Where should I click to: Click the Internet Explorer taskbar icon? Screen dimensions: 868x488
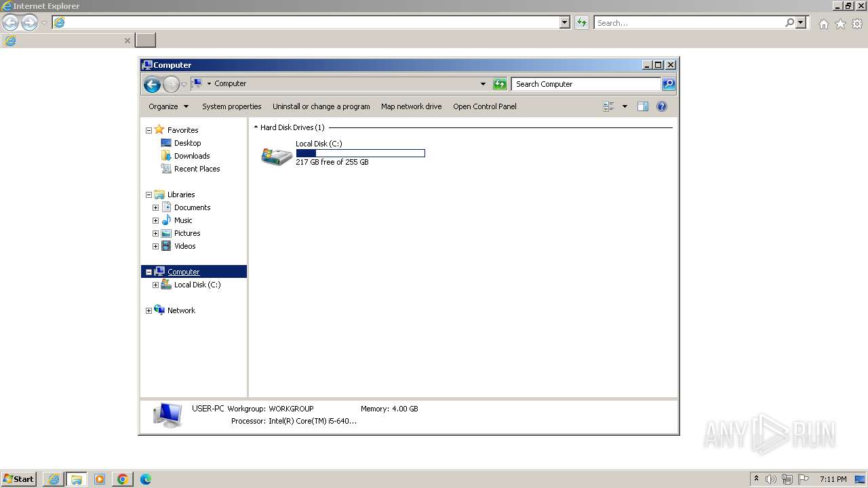coord(54,479)
